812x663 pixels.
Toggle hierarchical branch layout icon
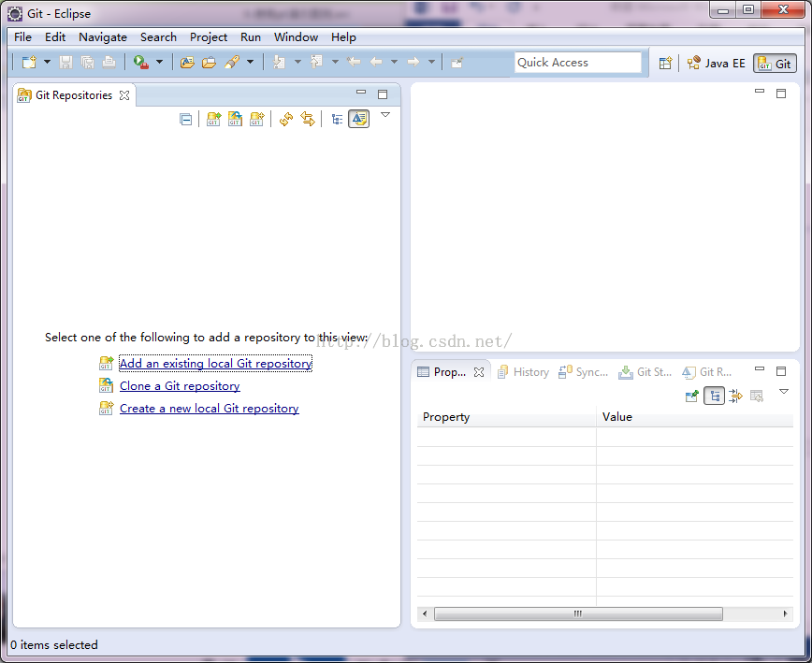pos(337,120)
